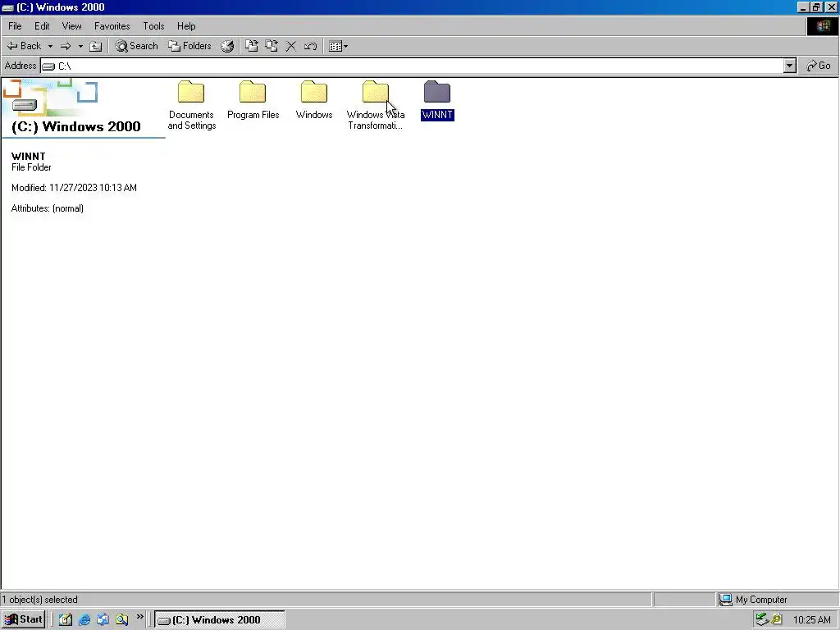840x630 pixels.
Task: Click the fourth Quick Launch magnifier icon
Action: [121, 620]
